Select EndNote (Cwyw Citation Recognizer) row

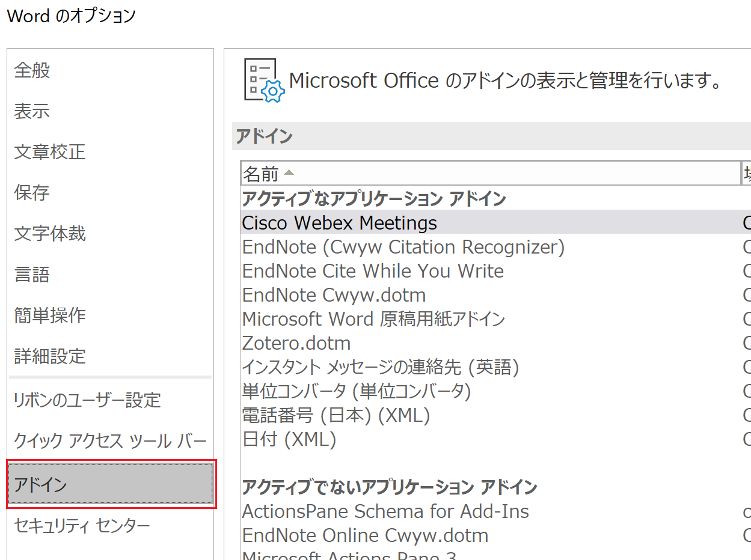496,247
